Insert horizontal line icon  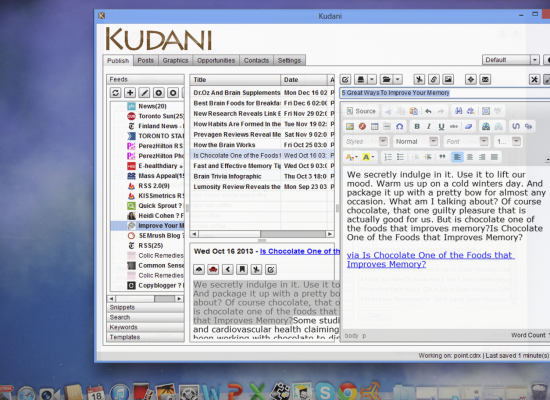point(387,126)
